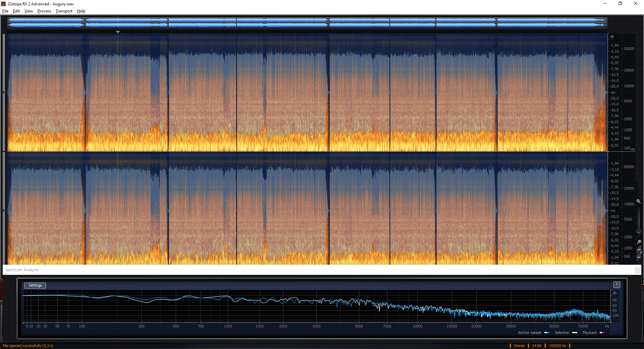Click the Selection color swatch
This screenshot has width=644, height=349.
tap(575, 333)
